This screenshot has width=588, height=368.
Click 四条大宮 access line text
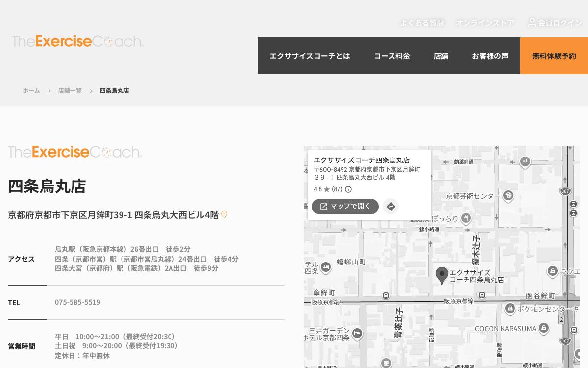137,268
